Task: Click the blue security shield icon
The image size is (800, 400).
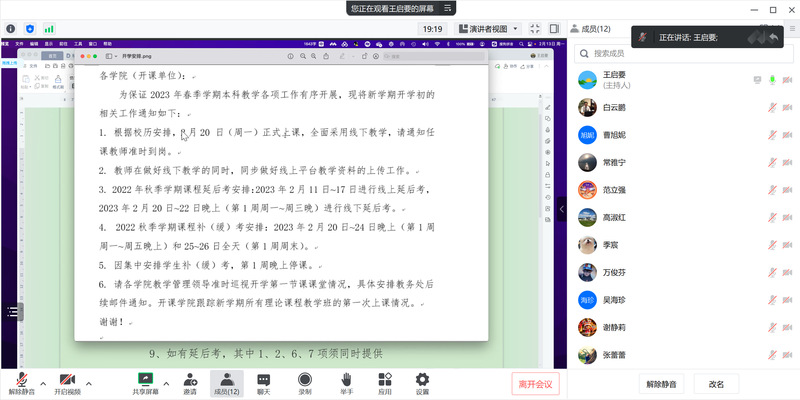Action: 30,29
